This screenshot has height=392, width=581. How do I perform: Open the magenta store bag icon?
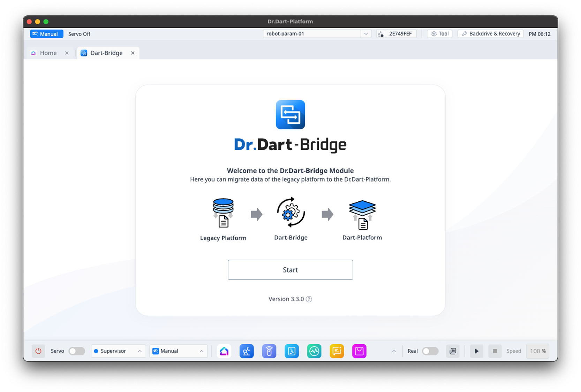point(359,351)
